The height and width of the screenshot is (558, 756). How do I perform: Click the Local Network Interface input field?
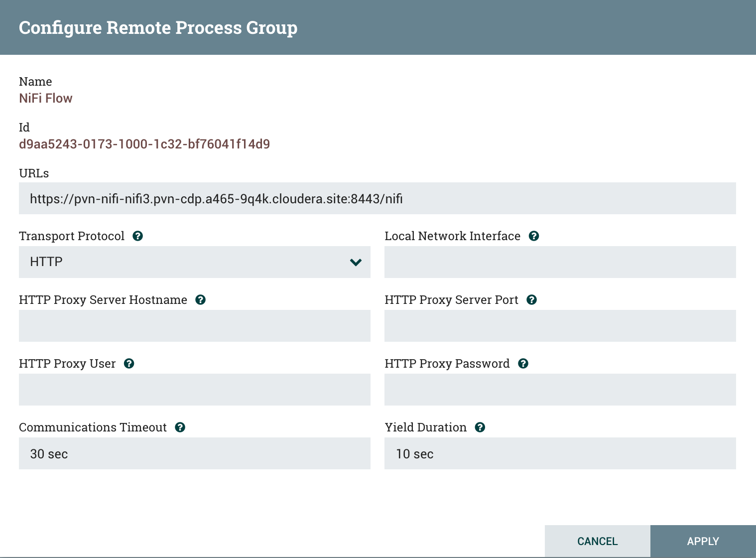click(x=560, y=262)
